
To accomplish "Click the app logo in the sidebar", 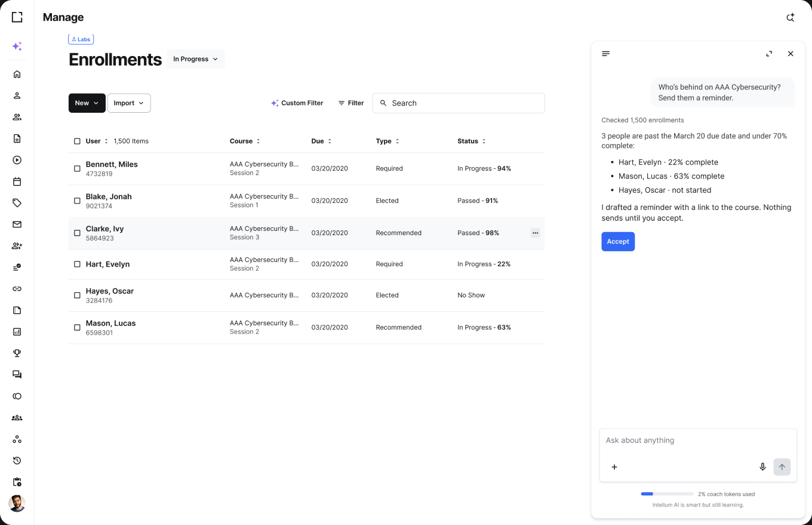I will point(17,17).
